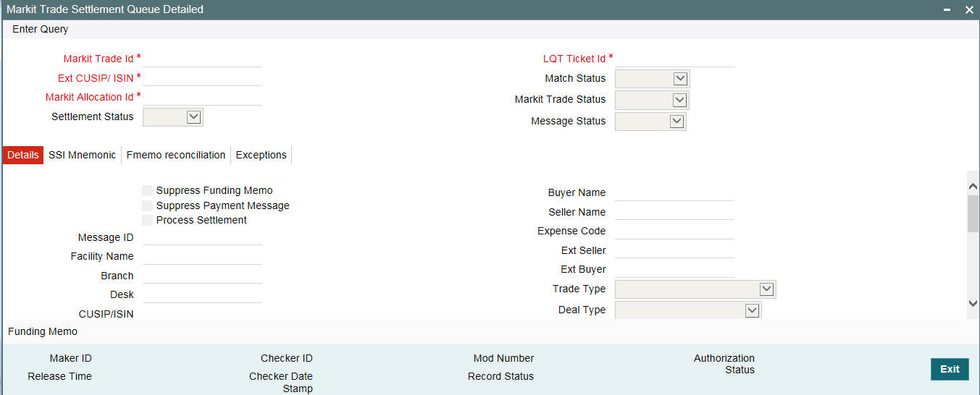Focus the Markit Allocation Id field

click(x=203, y=97)
